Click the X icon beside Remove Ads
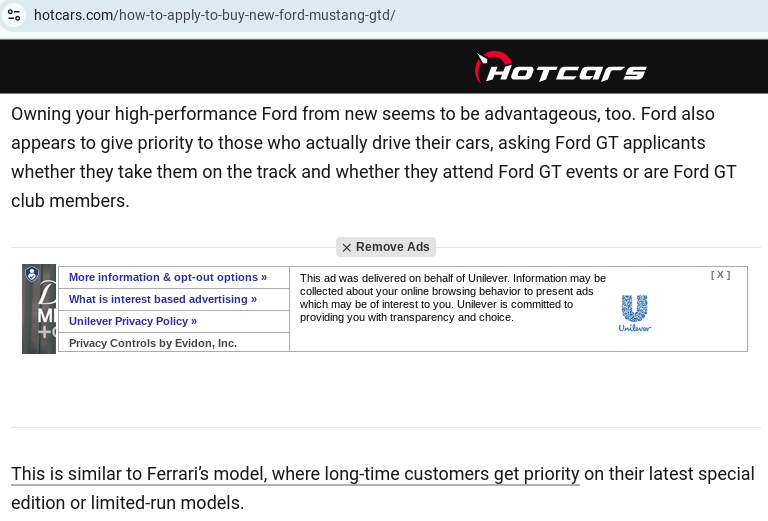 (346, 248)
